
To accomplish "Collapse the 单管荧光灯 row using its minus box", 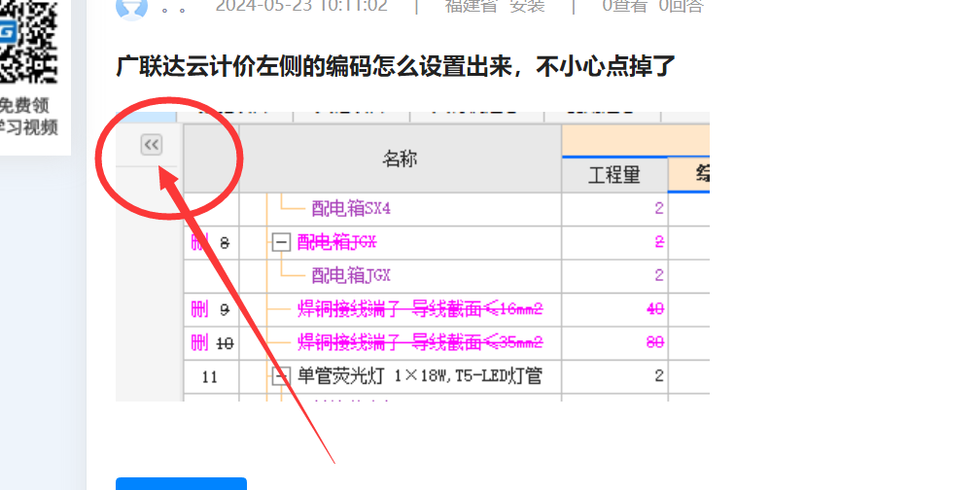I will tap(281, 376).
